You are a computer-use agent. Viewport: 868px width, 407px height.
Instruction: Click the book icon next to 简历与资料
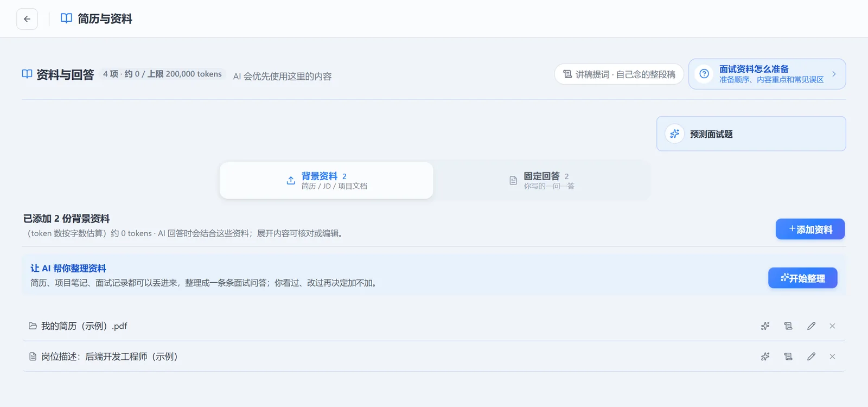click(x=66, y=18)
